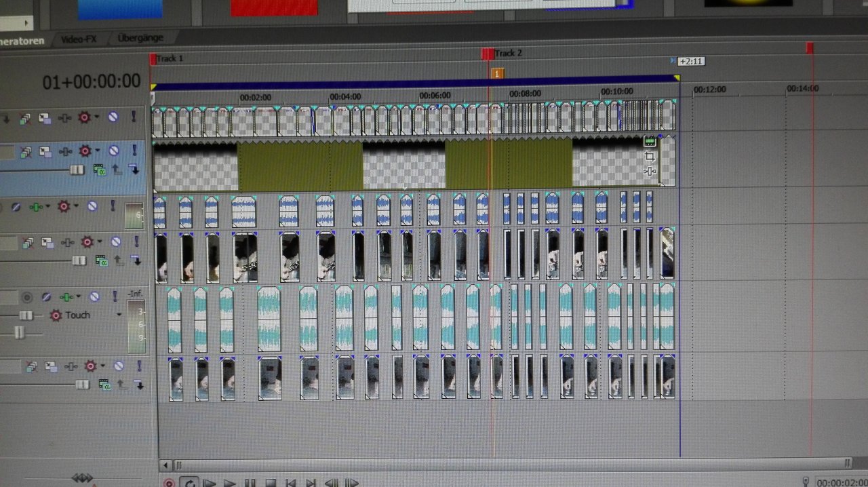This screenshot has height=487, width=868.
Task: Click volume slider on Touch audio track
Action: pos(26,315)
